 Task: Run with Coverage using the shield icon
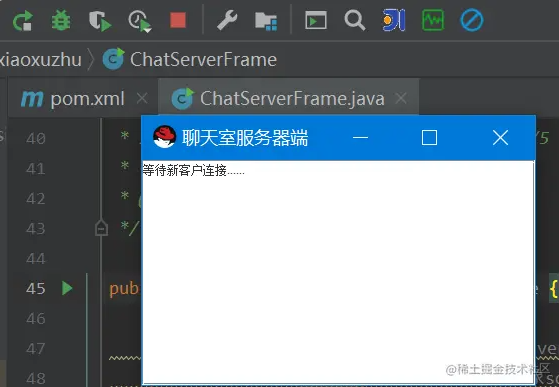100,21
